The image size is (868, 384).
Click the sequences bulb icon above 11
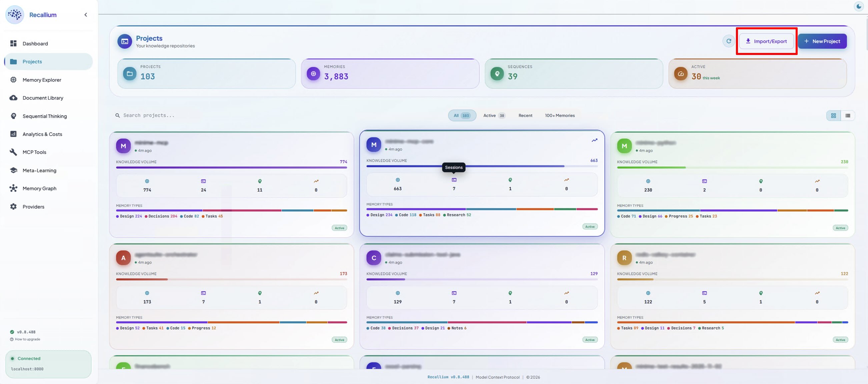click(259, 181)
